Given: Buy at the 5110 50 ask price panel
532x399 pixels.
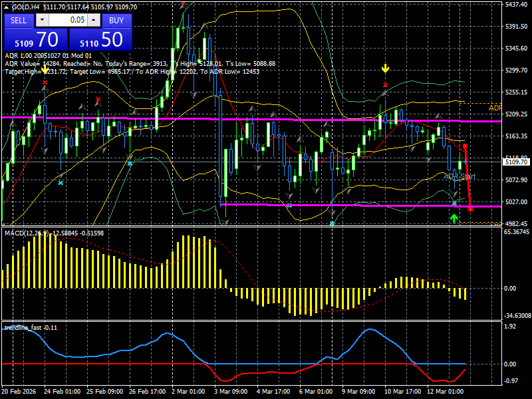Looking at the screenshot, I should 101,40.
